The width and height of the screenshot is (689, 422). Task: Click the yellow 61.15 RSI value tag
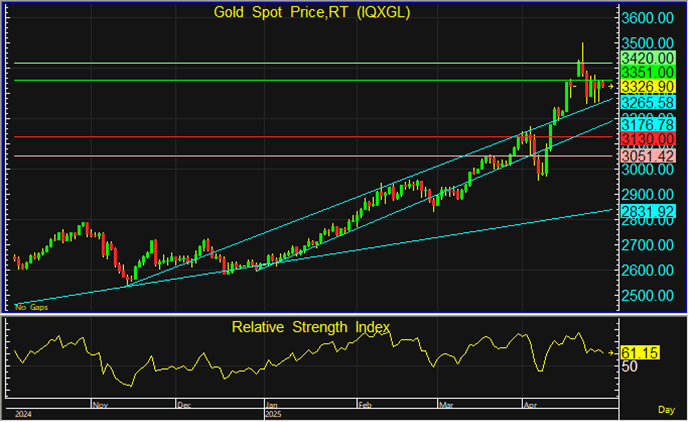[638, 353]
